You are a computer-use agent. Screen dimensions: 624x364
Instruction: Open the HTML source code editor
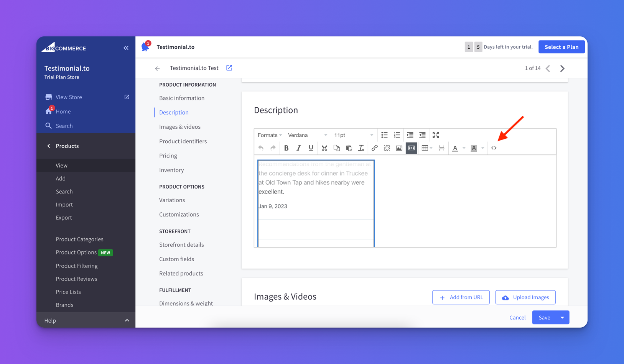click(x=494, y=148)
